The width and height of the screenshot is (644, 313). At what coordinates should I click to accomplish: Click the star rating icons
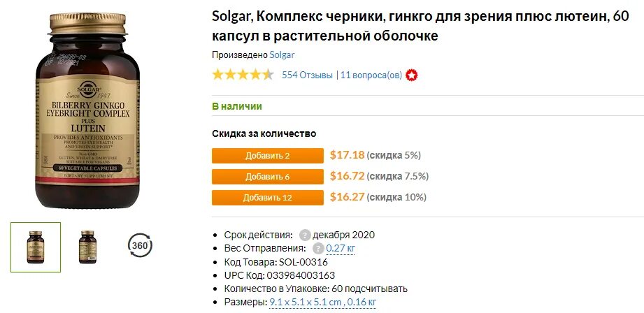pyautogui.click(x=243, y=75)
